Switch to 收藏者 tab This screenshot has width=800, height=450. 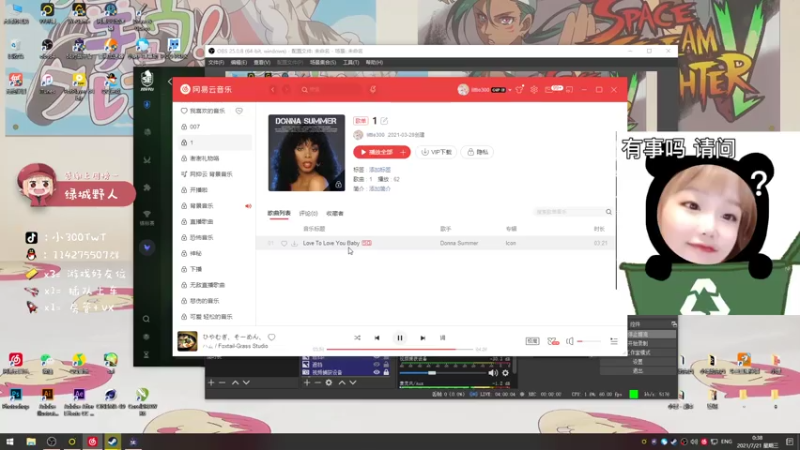(335, 214)
